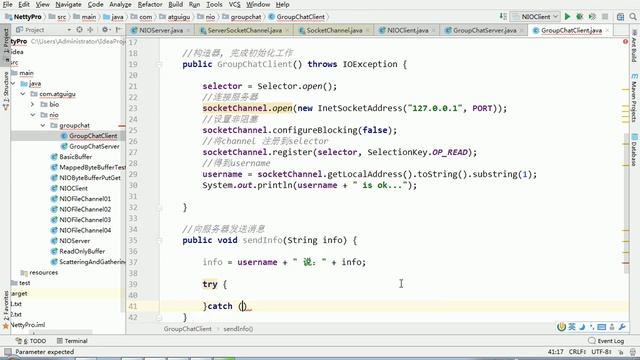Viewport: 640px width, 360px height.
Task: Open Project panel settings gear icon
Action: pos(105,30)
